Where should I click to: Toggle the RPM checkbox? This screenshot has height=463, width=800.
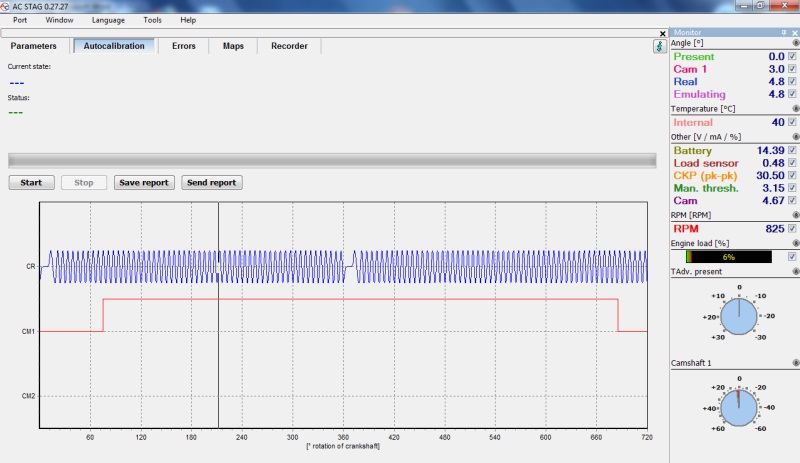792,229
